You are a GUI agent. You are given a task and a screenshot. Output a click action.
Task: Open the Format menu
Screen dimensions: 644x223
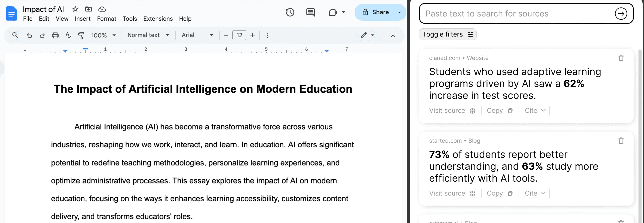106,19
